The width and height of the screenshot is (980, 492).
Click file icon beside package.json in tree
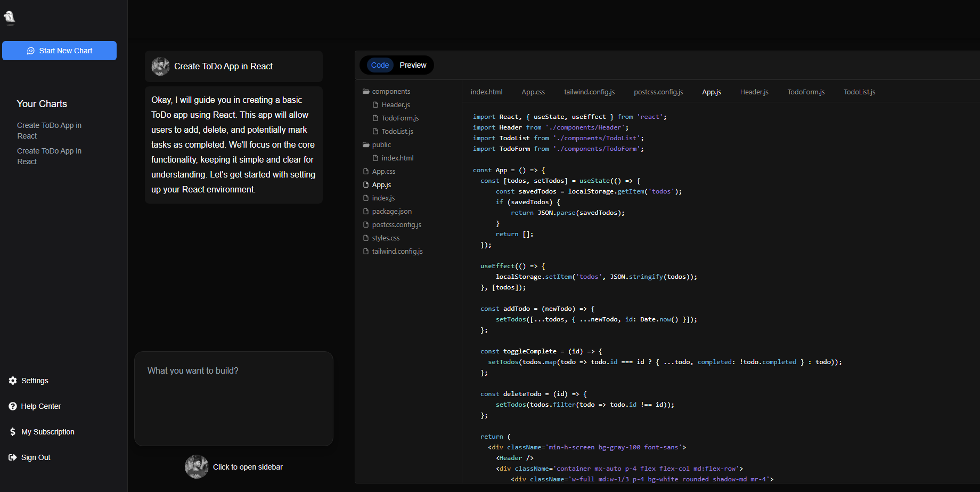point(366,212)
